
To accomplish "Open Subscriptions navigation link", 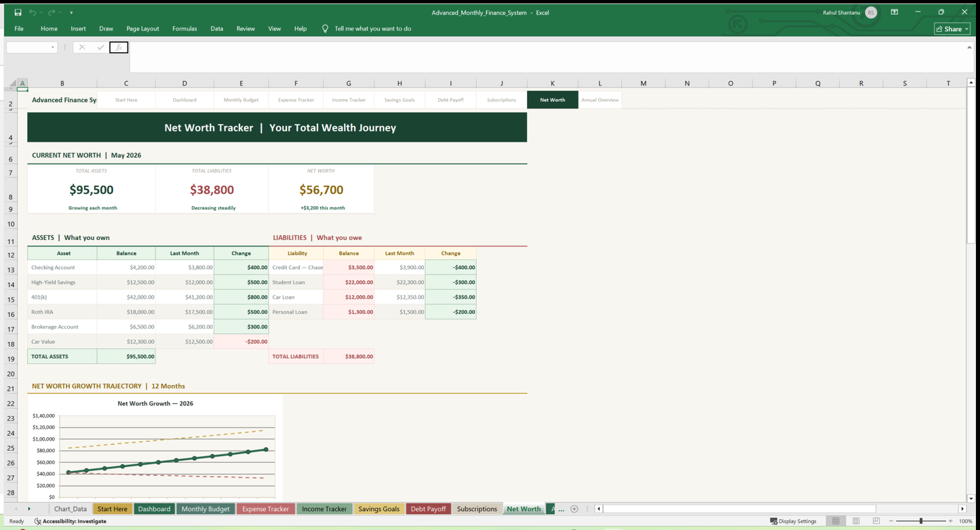I will tap(502, 100).
